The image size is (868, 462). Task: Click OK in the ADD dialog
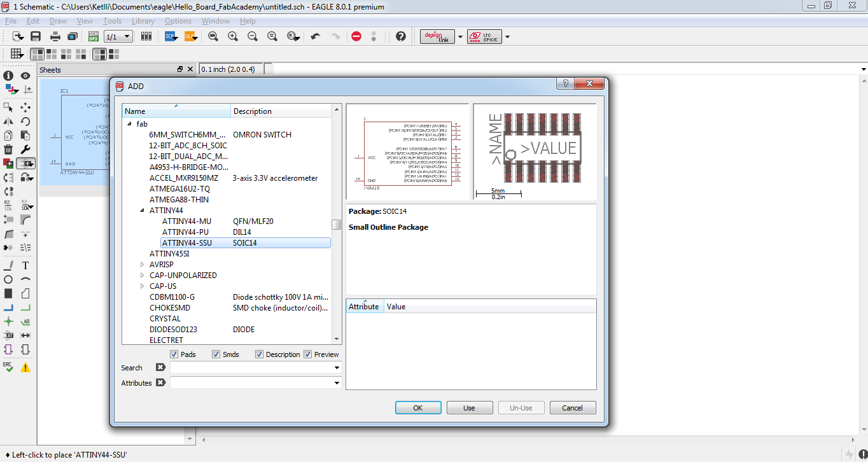(x=418, y=407)
